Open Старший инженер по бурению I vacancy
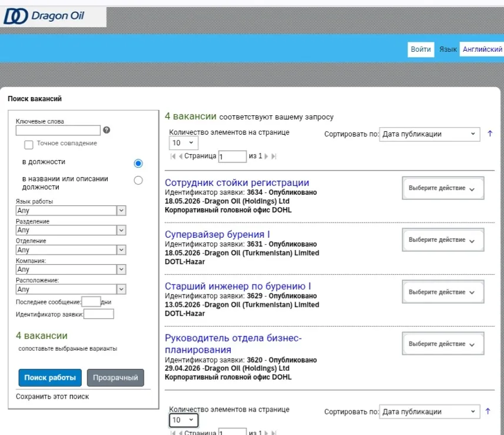The width and height of the screenshot is (504, 435). click(x=238, y=286)
